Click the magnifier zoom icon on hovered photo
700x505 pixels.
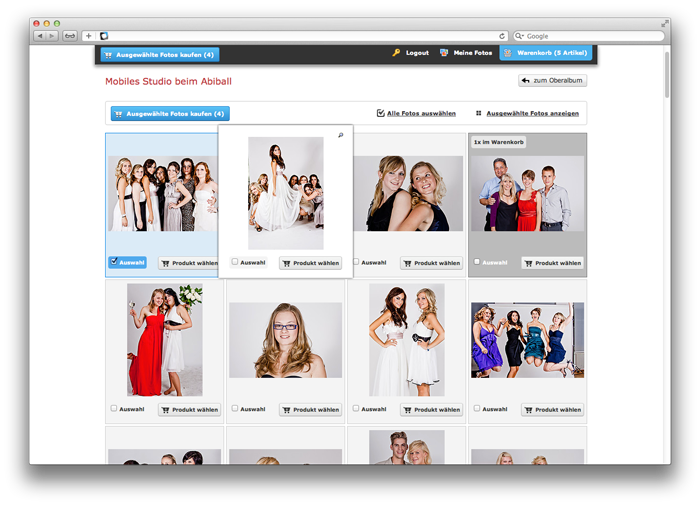(341, 135)
